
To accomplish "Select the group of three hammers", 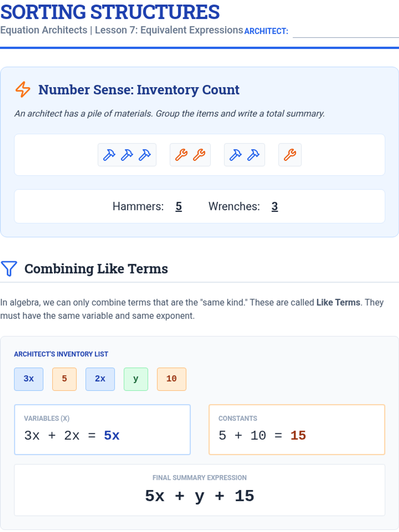I will tap(127, 155).
